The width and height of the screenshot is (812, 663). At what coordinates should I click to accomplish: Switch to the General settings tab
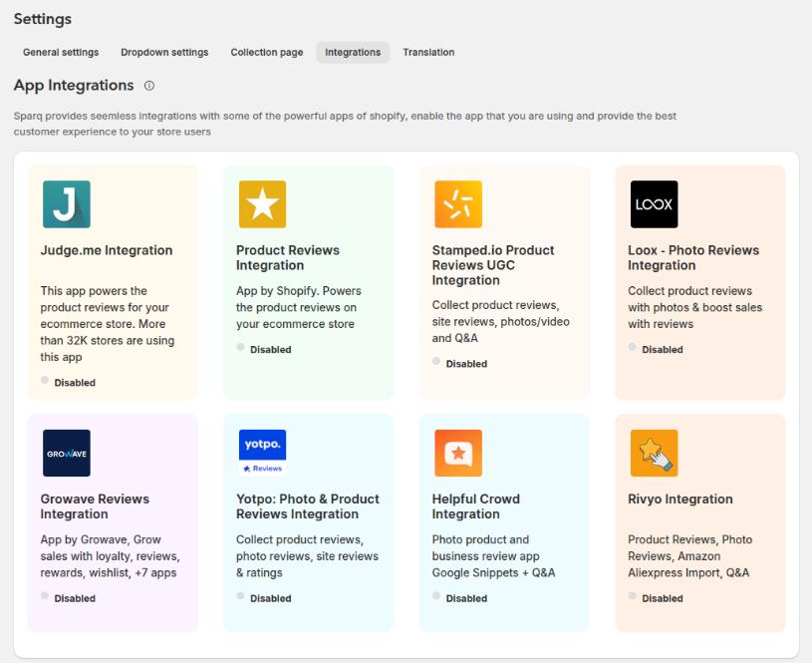61,53
